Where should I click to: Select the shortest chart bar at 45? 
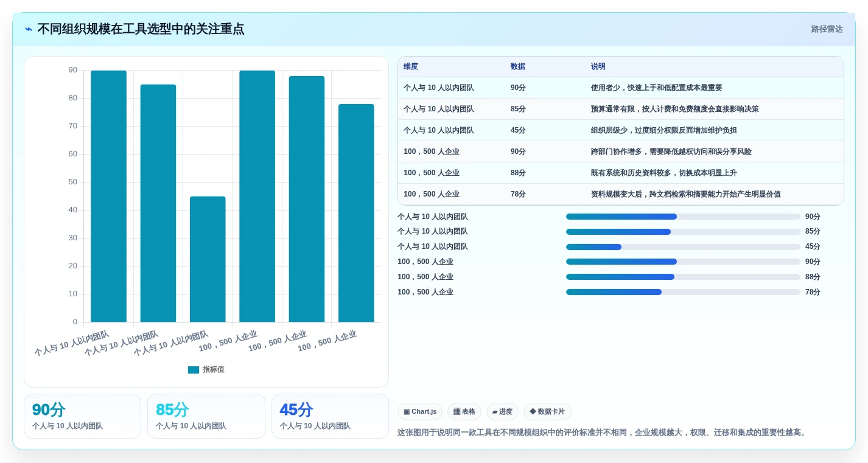(x=208, y=259)
